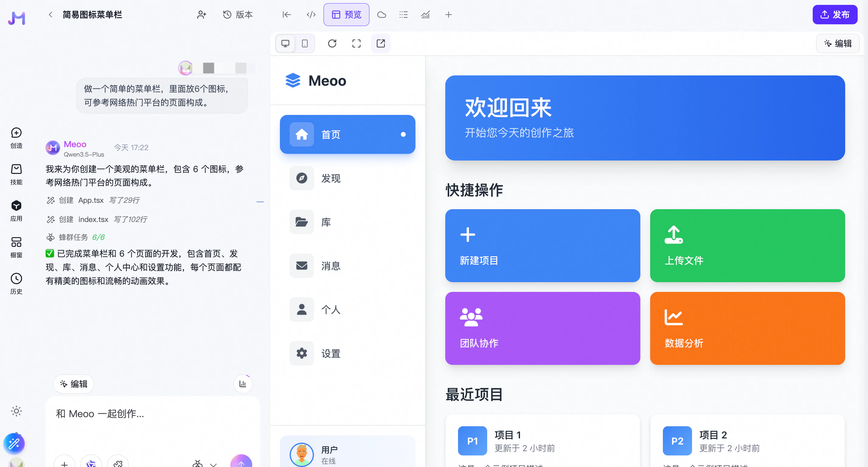Open the analytics chart toolbar icon

coord(425,15)
